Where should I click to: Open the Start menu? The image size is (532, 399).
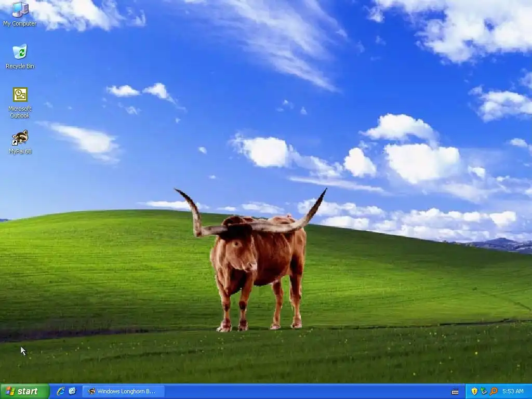coord(24,391)
